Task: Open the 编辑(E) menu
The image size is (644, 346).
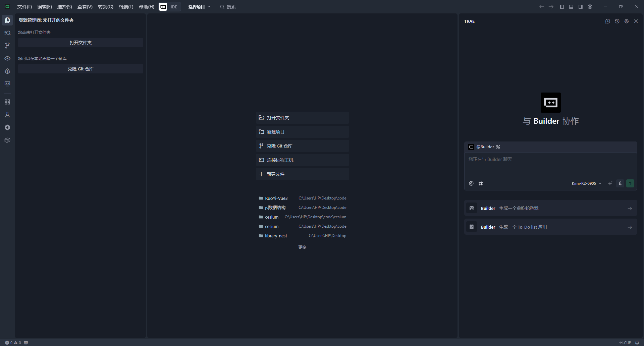Action: (x=45, y=7)
